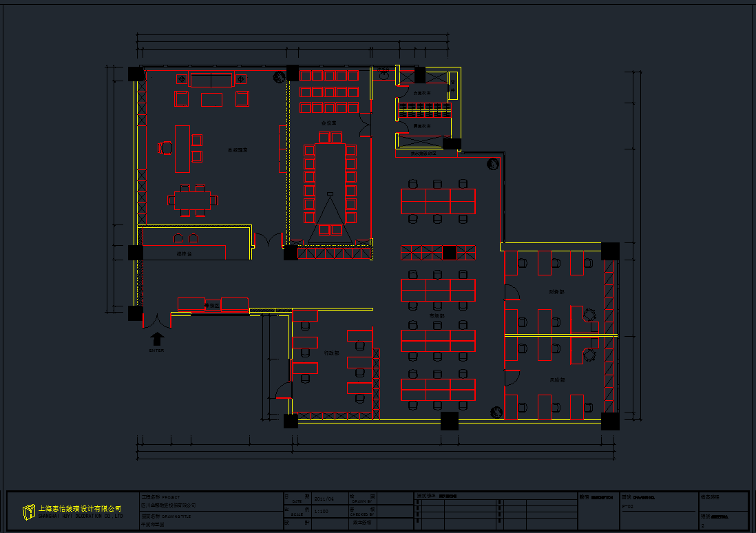This screenshot has width=756, height=533.
Task: Click the 1:100 scale value in the title block
Action: click(321, 512)
